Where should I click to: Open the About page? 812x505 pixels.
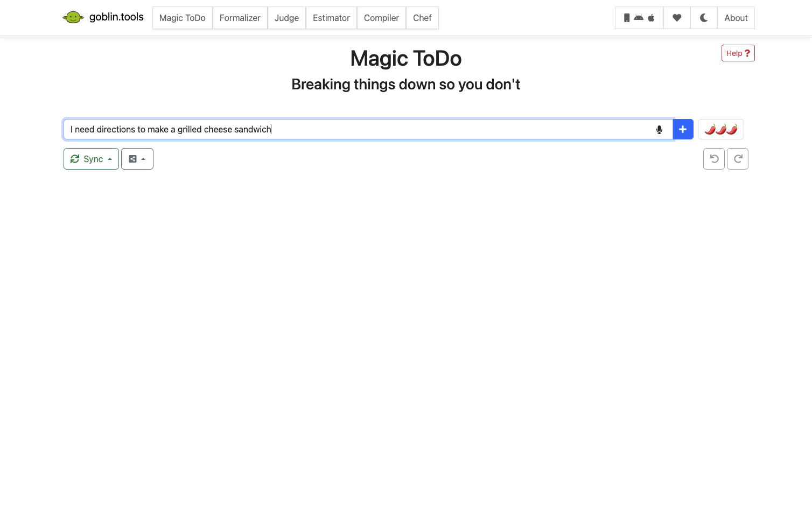point(736,18)
